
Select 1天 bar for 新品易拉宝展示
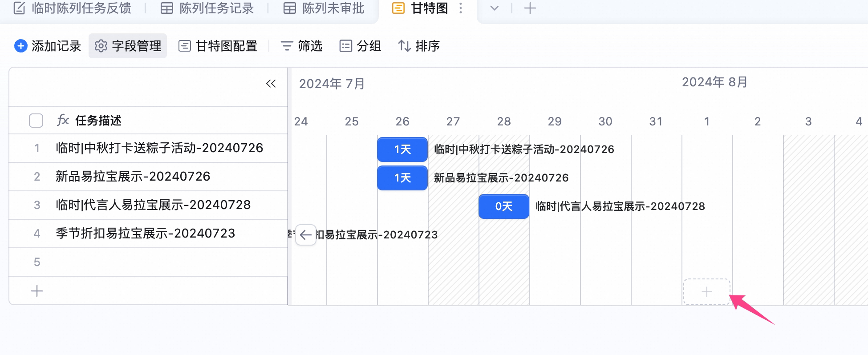402,178
